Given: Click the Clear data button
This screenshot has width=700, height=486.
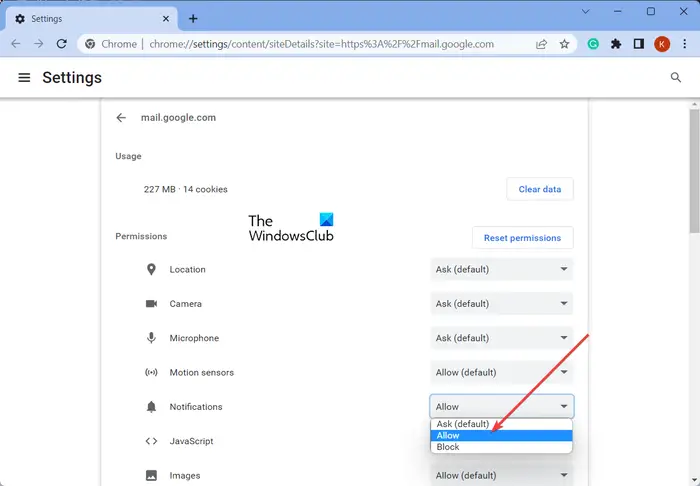Looking at the screenshot, I should 540,189.
